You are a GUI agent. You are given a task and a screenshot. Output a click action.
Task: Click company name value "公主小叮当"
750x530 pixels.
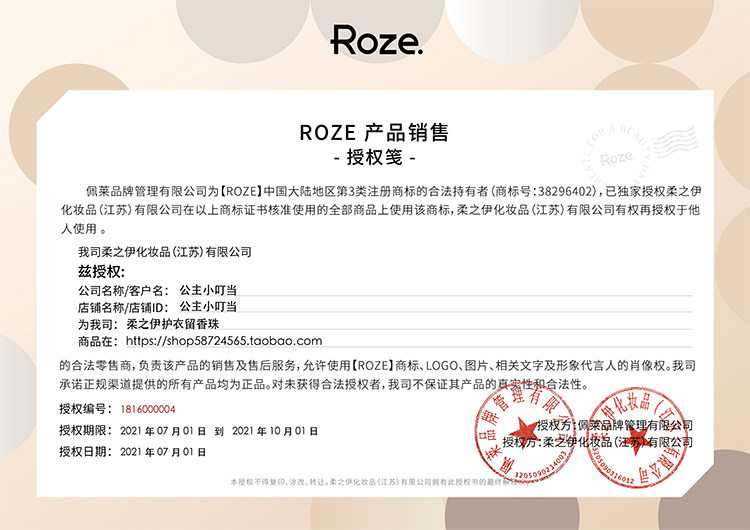[208, 290]
